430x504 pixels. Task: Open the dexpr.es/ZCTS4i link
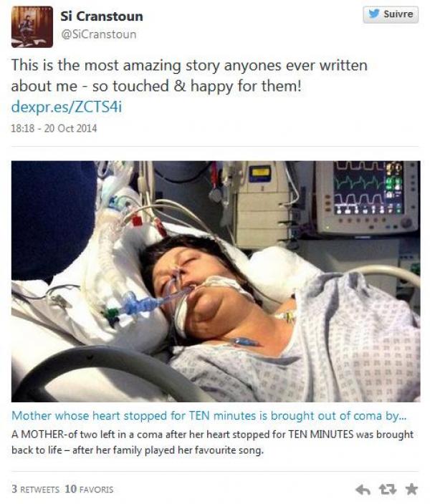[67, 107]
